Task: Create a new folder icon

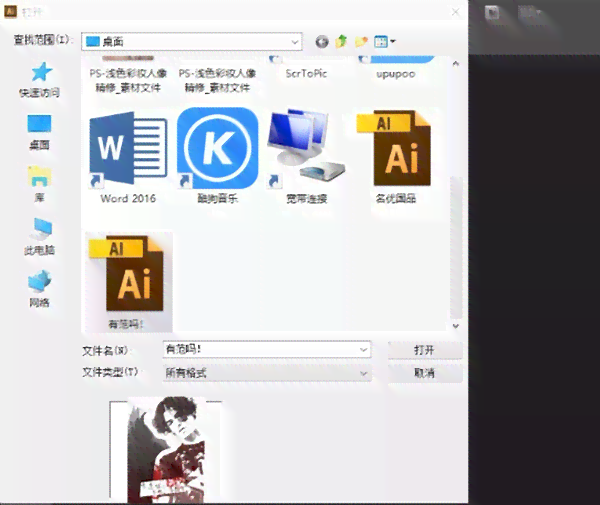Action: pyautogui.click(x=361, y=41)
